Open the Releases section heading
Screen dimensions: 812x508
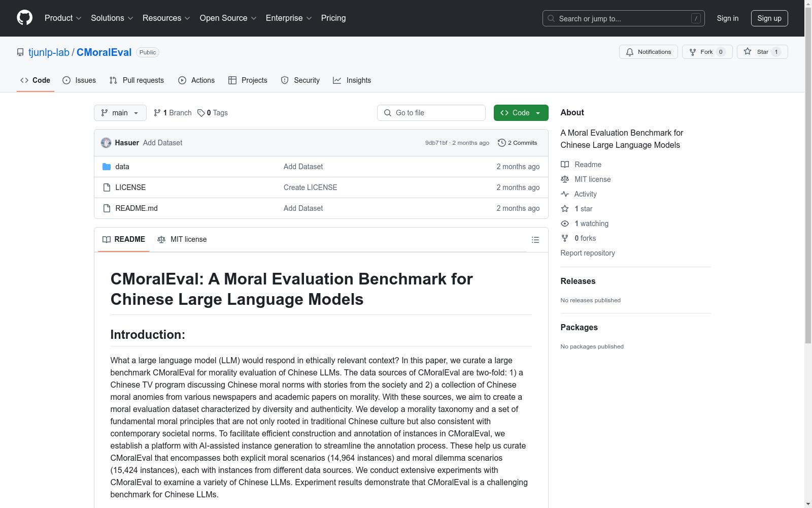pos(578,281)
